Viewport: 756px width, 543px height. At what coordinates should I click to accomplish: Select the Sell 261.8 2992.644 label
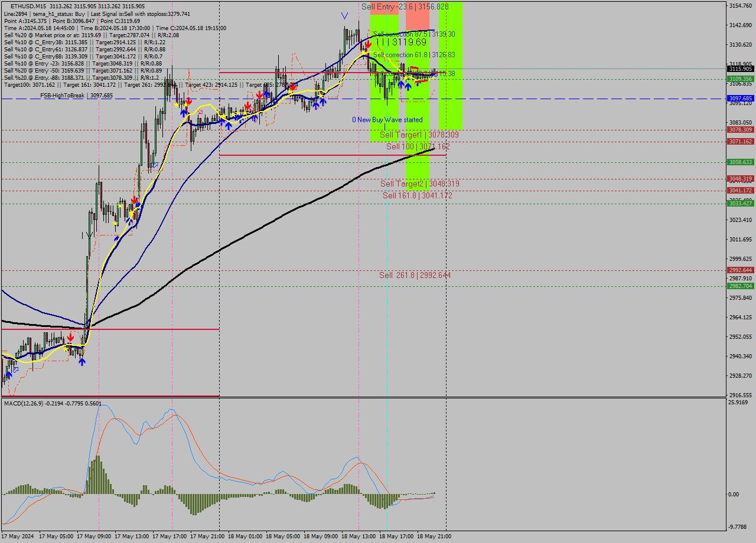(415, 275)
